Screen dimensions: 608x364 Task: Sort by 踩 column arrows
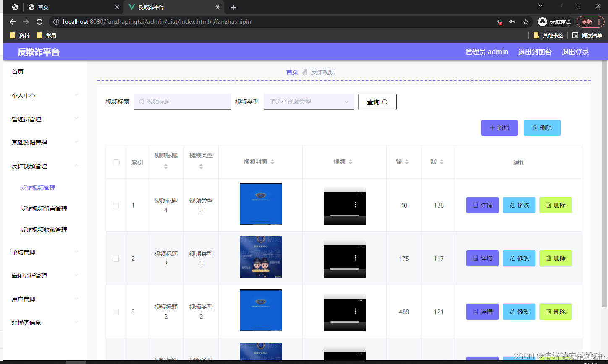pos(442,162)
